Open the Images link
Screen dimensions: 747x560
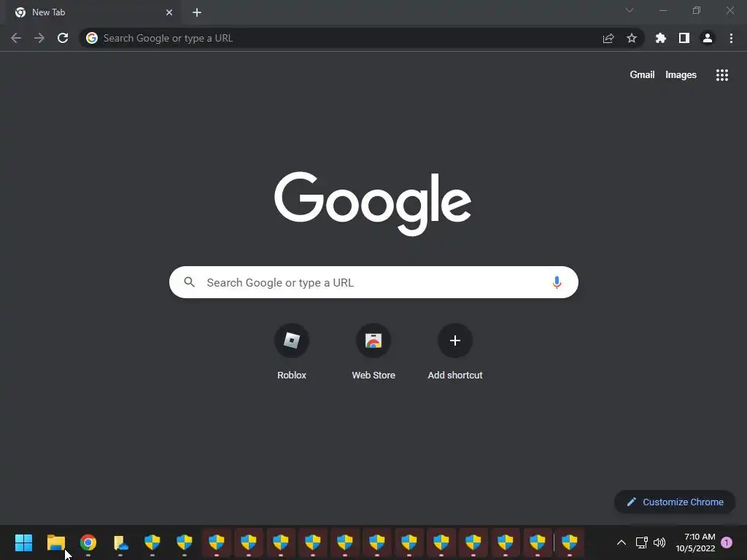pyautogui.click(x=681, y=75)
